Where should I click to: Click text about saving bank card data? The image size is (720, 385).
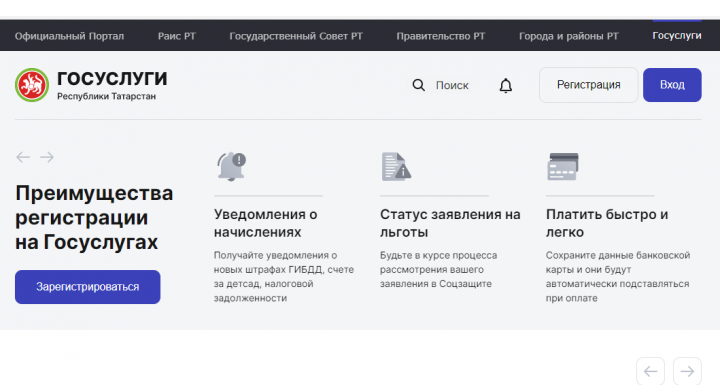(x=618, y=277)
